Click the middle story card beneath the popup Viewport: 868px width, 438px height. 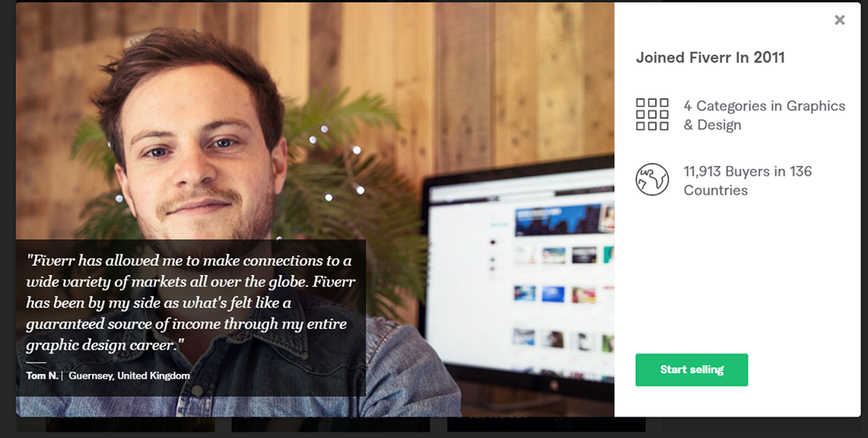click(x=331, y=424)
